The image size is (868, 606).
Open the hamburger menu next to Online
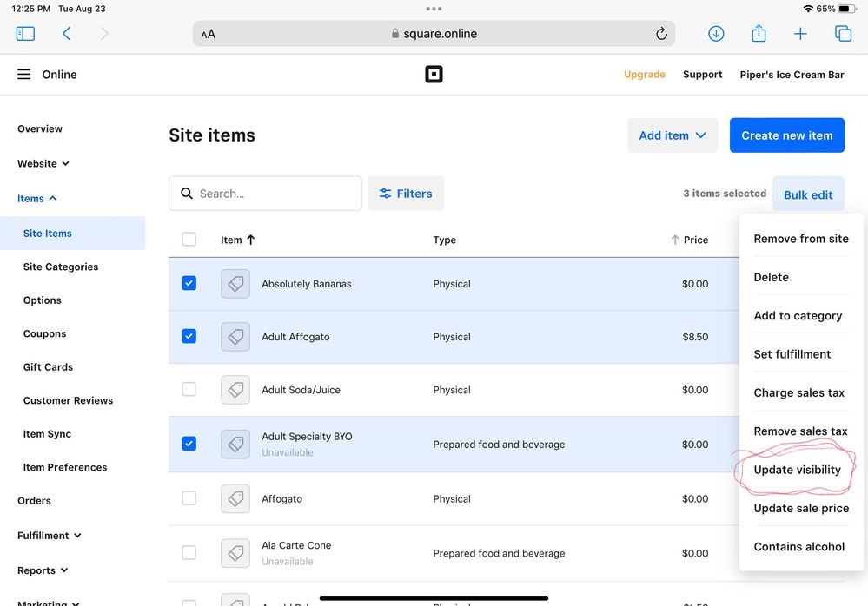click(24, 75)
